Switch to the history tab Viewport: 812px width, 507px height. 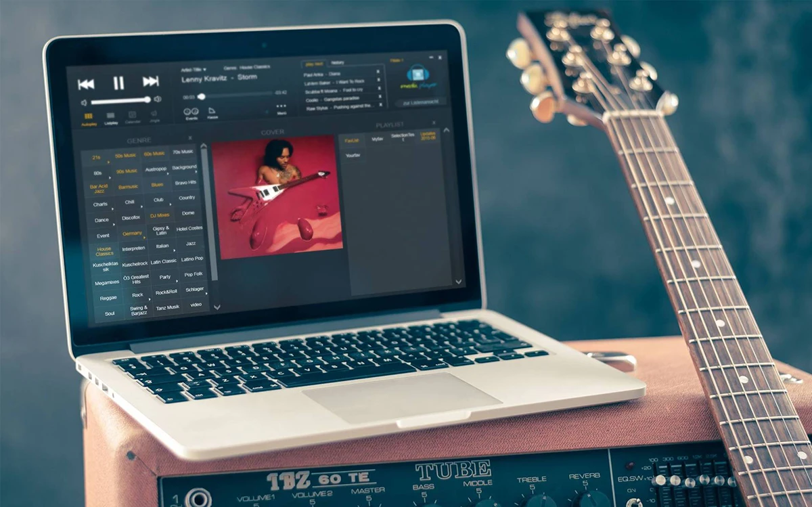click(x=338, y=63)
